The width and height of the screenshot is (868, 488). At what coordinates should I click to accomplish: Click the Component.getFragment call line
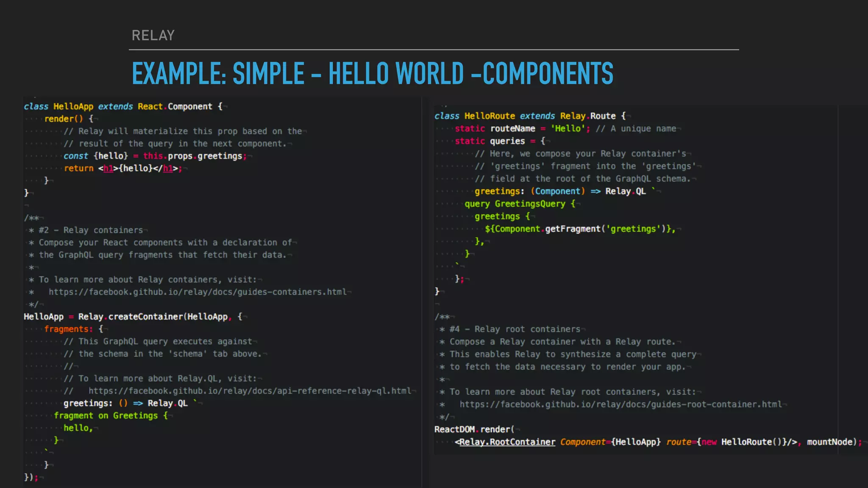(580, 229)
